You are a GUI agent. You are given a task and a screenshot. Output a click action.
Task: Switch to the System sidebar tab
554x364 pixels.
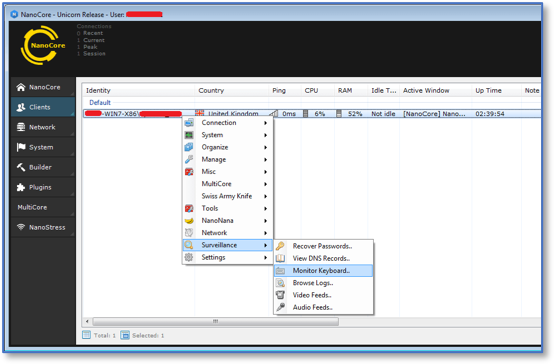click(x=42, y=147)
